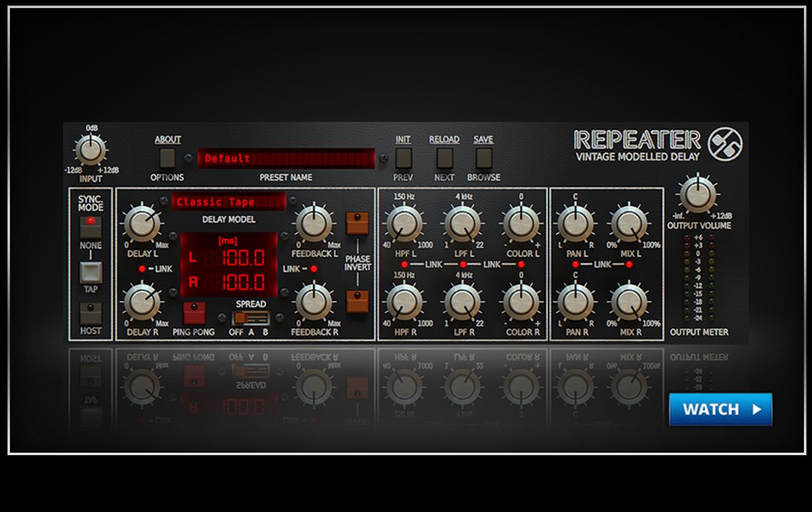The image size is (812, 512).
Task: Click the upper Phase Invert button
Action: [357, 222]
